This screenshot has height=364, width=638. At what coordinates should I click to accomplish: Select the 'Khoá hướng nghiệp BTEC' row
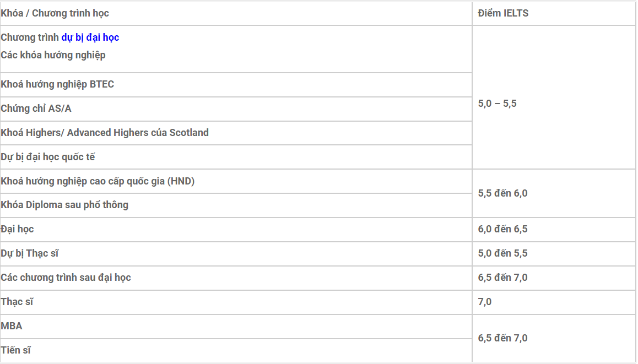click(x=57, y=84)
